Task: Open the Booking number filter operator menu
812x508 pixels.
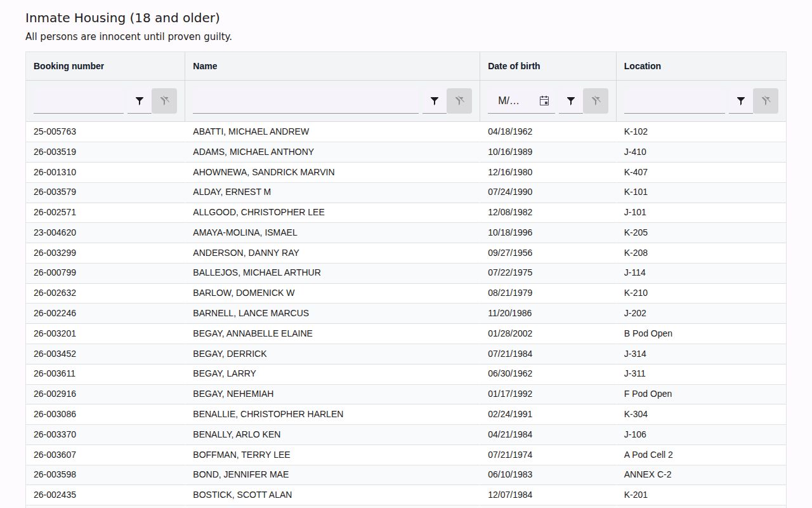Action: (x=140, y=101)
